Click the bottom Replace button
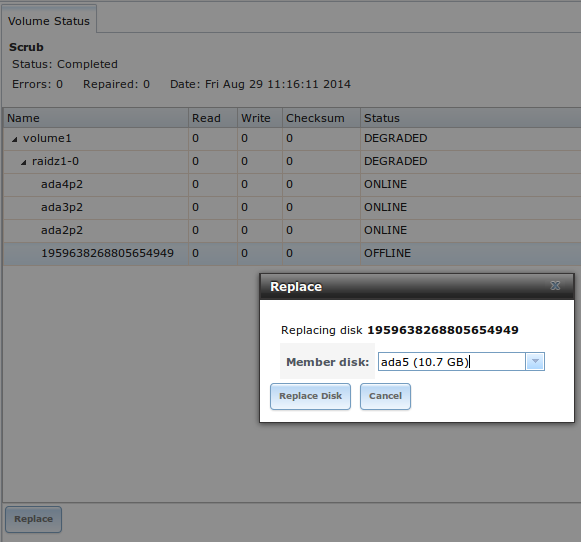Screen dimensions: 581x542 pos(33,519)
